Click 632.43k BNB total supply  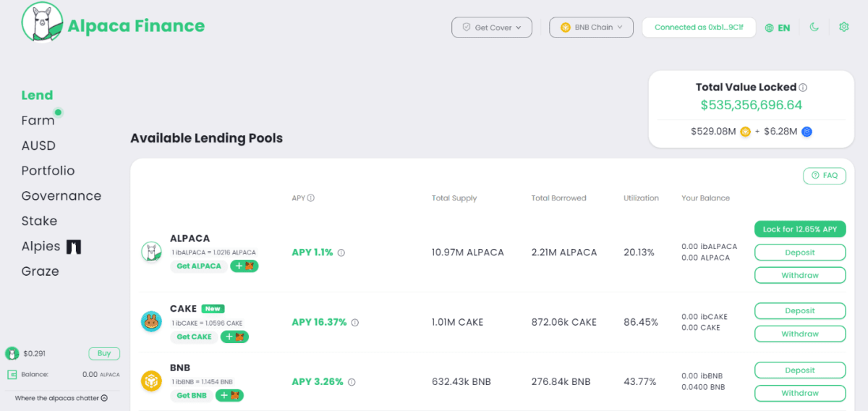462,381
